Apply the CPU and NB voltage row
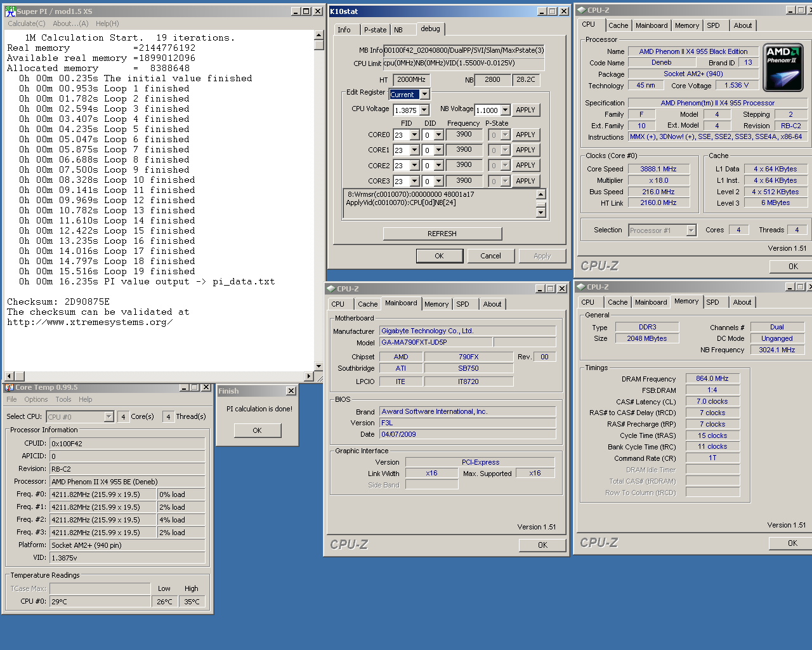 525,110
